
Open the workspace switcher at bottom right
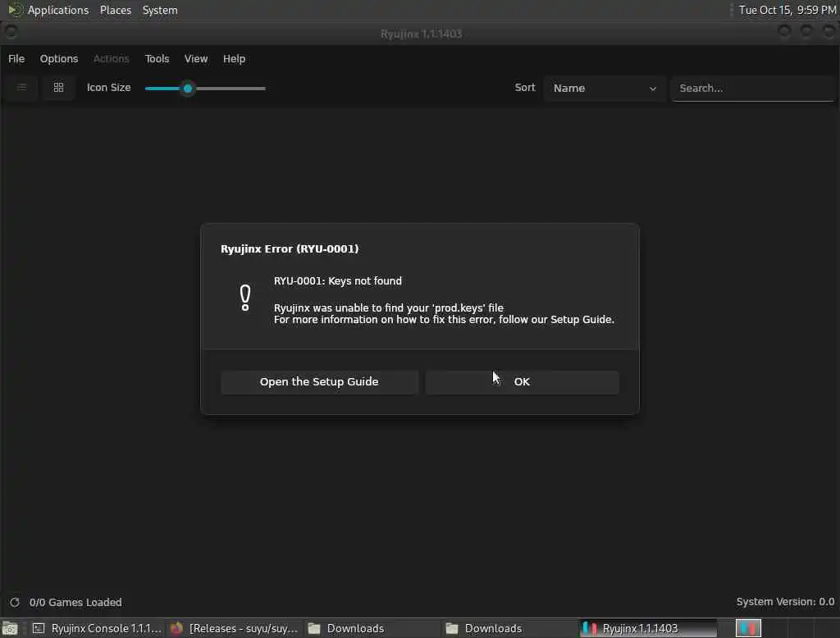pyautogui.click(x=748, y=628)
